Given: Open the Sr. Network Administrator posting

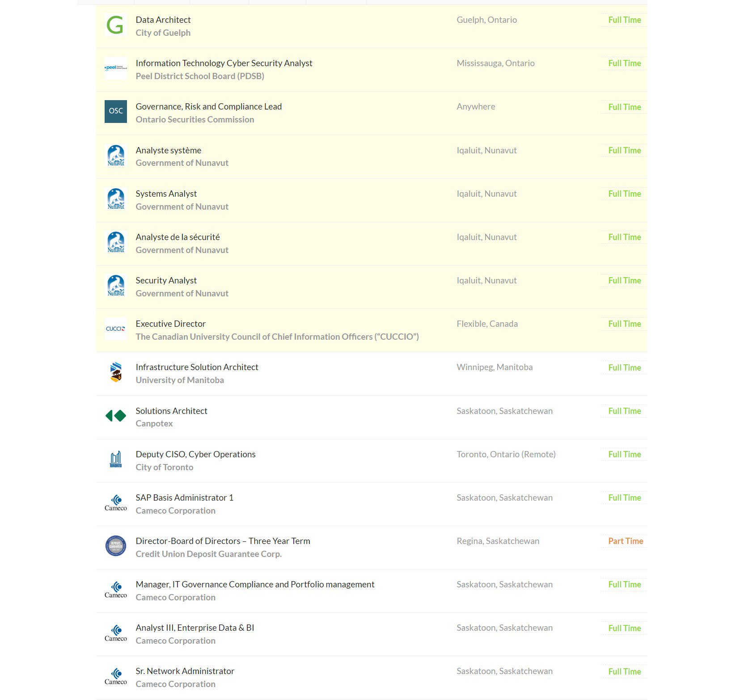Looking at the screenshot, I should pyautogui.click(x=185, y=671).
